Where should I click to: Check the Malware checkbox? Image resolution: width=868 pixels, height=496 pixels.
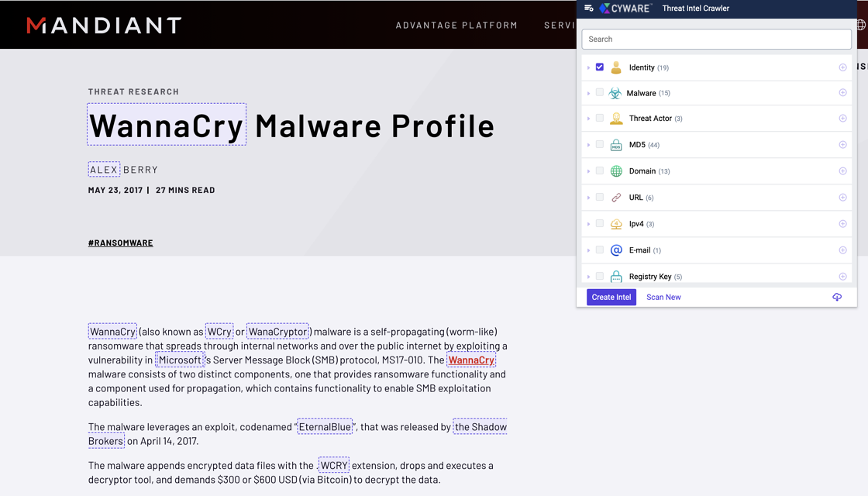[x=600, y=93]
